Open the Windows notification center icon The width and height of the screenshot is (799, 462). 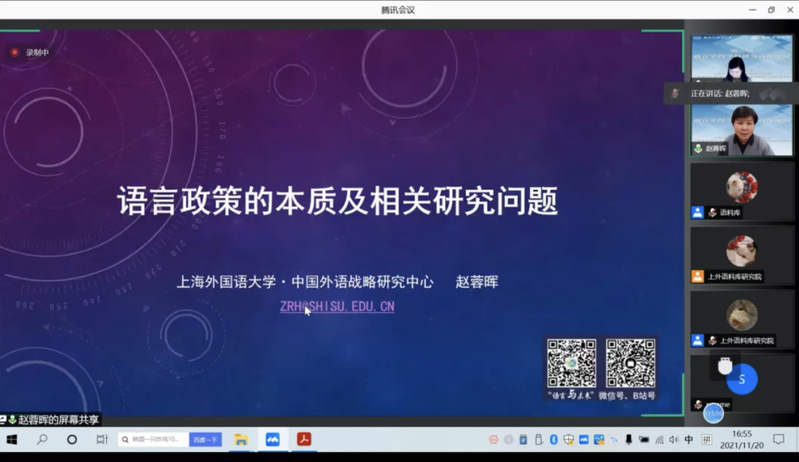click(779, 439)
